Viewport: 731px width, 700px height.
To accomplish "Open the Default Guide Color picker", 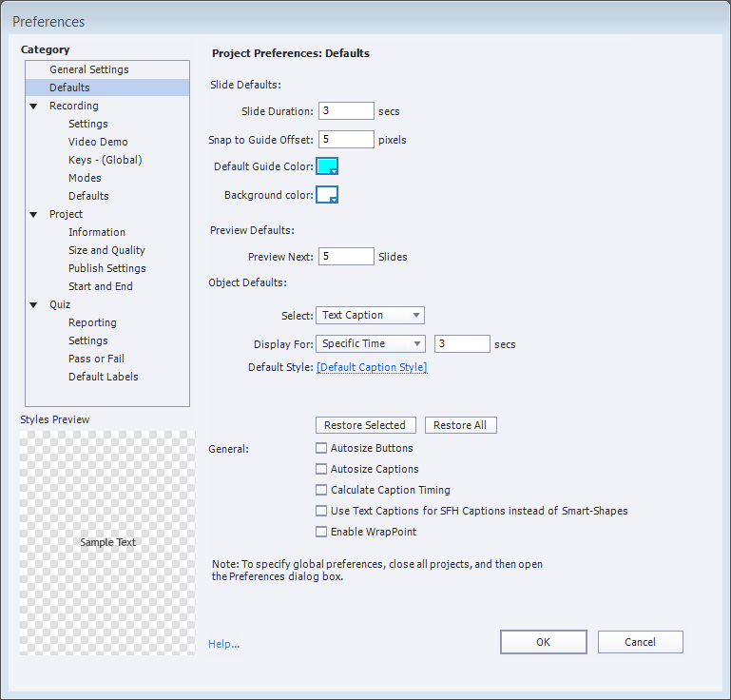I will pos(327,166).
